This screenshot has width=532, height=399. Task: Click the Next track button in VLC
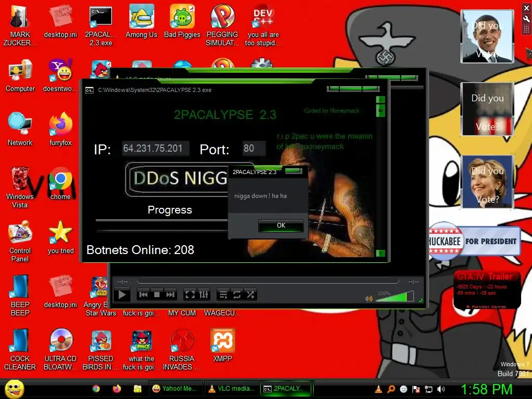pyautogui.click(x=170, y=295)
